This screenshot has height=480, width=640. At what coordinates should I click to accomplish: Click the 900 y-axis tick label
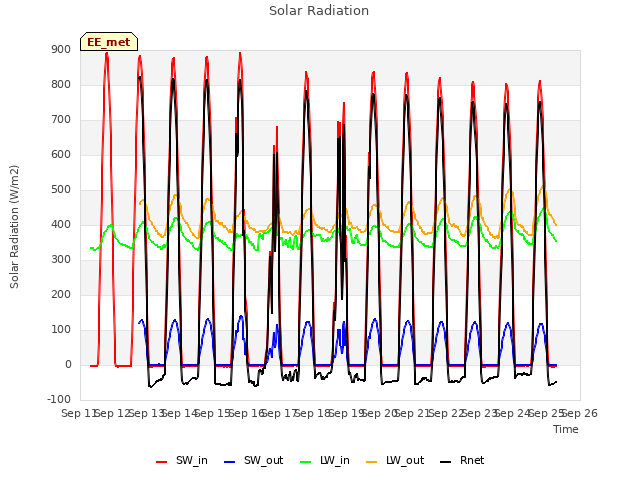[61, 49]
